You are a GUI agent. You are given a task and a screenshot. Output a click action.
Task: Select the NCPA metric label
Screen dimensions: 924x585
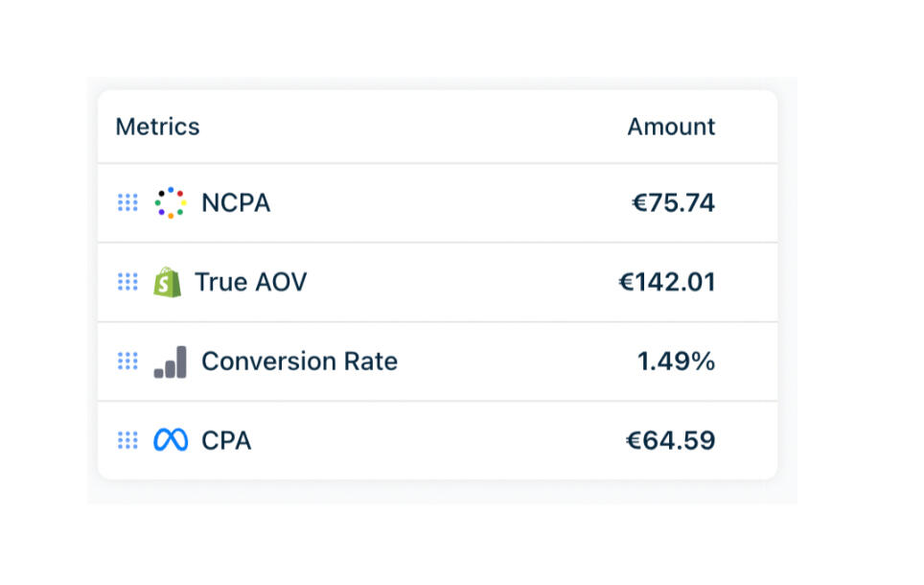click(x=236, y=203)
